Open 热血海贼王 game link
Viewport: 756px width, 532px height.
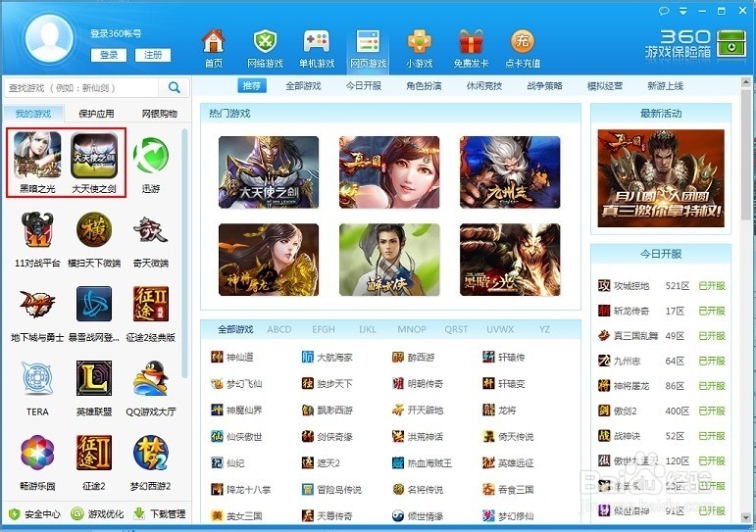pos(422,463)
